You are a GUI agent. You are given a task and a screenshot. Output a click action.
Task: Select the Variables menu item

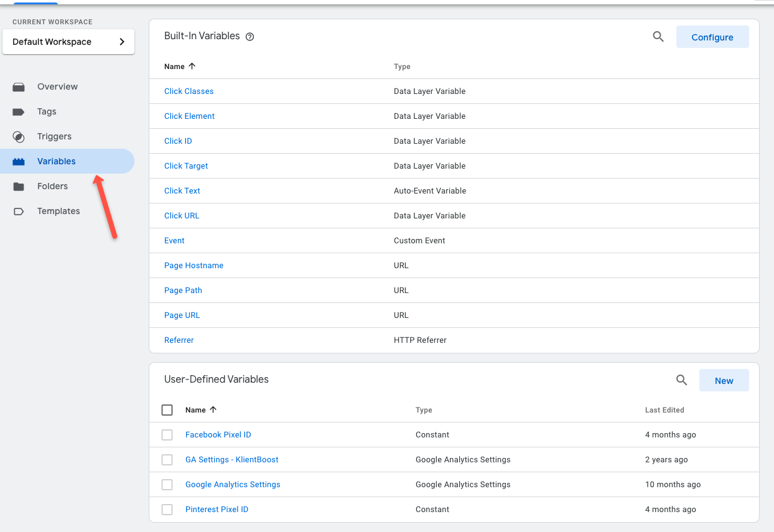point(67,161)
